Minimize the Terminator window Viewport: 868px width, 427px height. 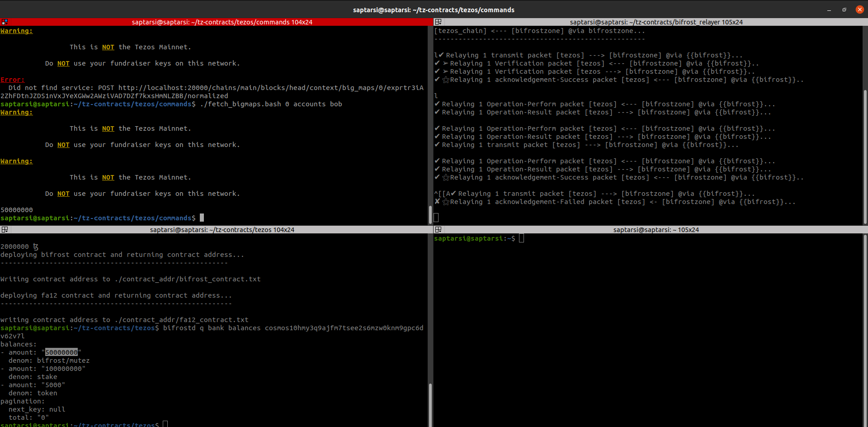pyautogui.click(x=829, y=9)
